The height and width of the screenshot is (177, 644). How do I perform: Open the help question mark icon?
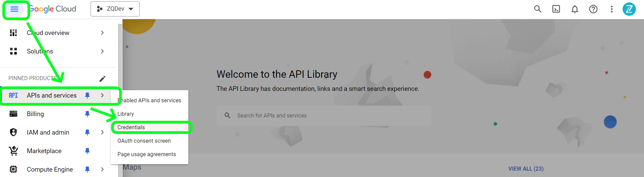pyautogui.click(x=593, y=9)
